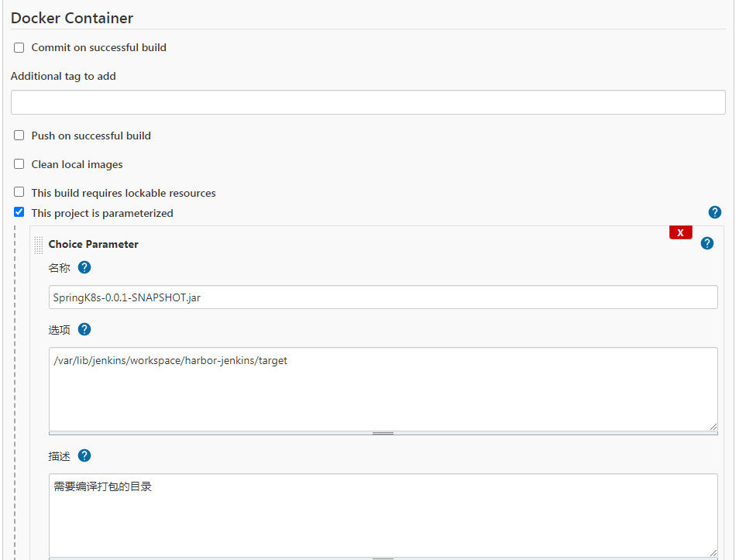Open help for Choice Parameter section
Image resolution: width=739 pixels, height=560 pixels.
(706, 243)
